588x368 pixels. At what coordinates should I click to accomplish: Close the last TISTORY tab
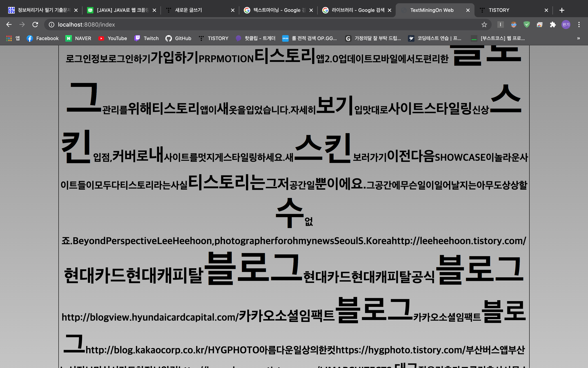[546, 10]
